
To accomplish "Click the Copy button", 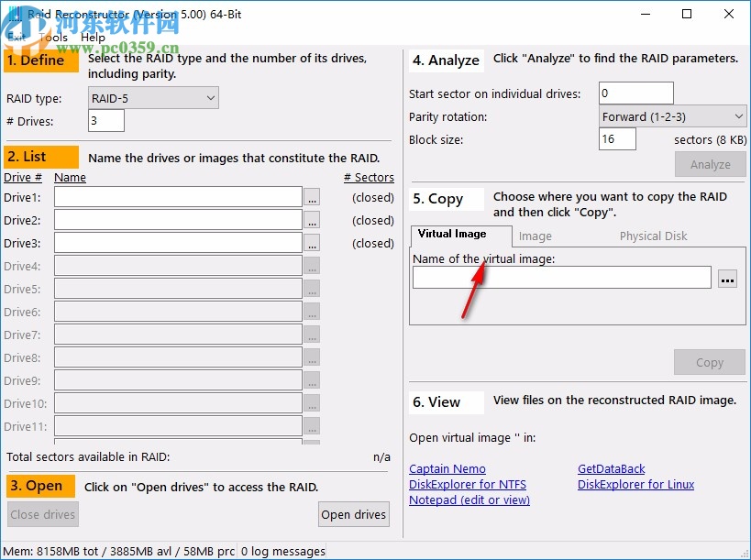I will click(x=710, y=362).
